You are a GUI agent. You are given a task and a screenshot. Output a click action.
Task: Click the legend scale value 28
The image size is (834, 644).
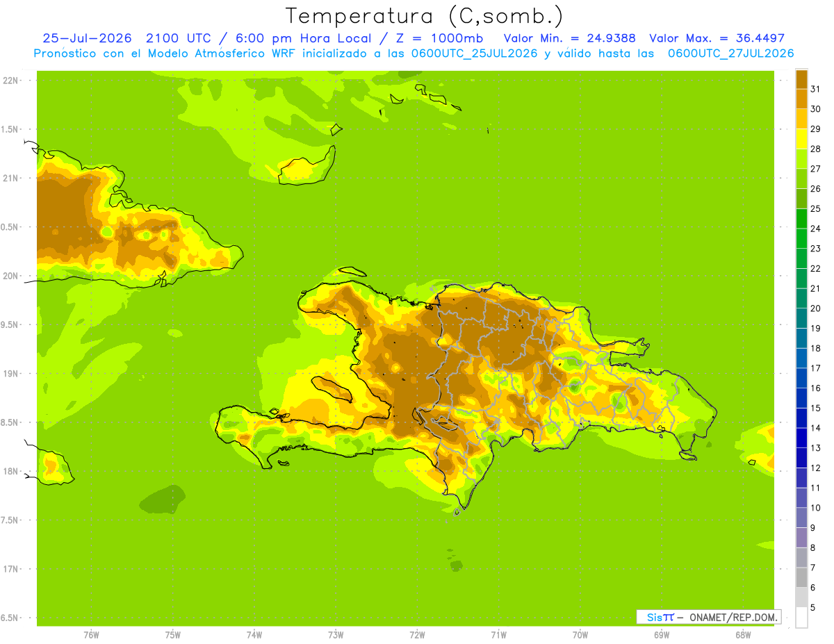(815, 149)
